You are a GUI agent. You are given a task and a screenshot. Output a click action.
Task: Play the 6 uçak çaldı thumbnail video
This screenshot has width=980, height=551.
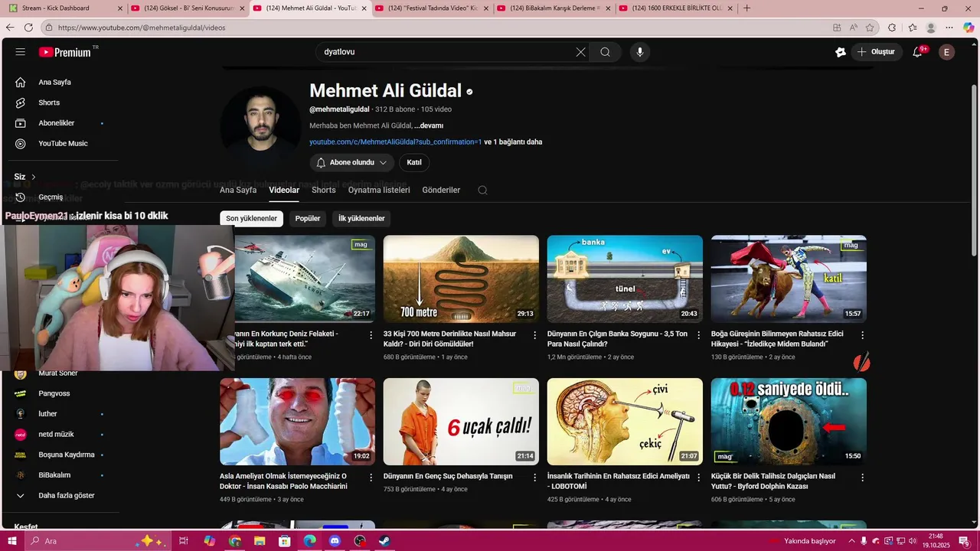point(461,422)
